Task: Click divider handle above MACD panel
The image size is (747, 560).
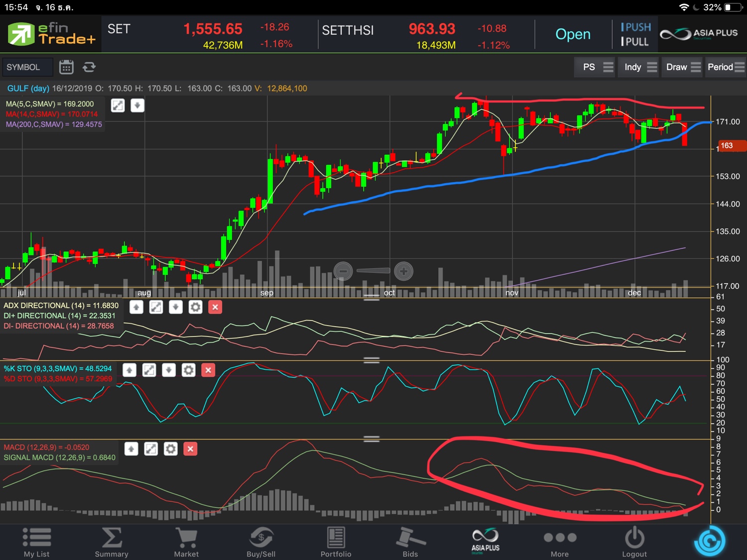Action: [x=372, y=439]
